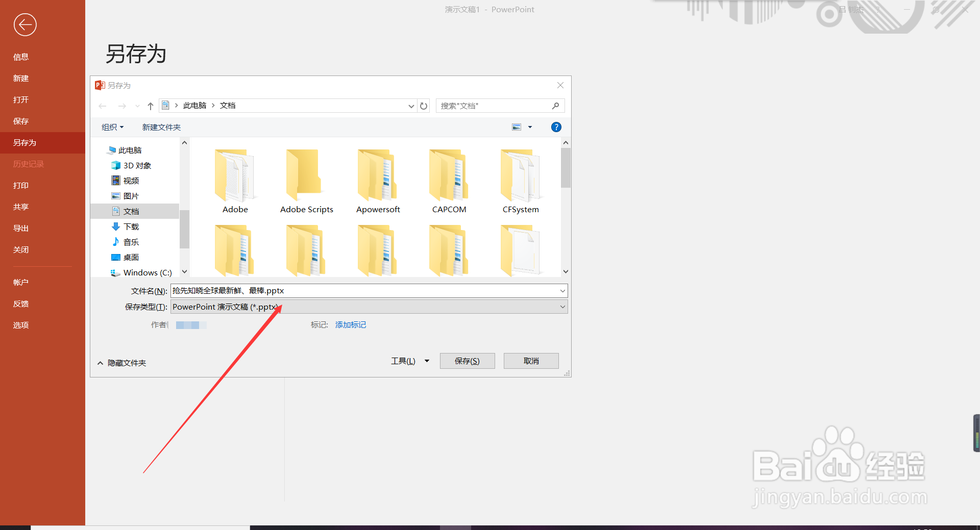980x530 pixels.
Task: Click 新建文件夹 button
Action: coord(161,127)
